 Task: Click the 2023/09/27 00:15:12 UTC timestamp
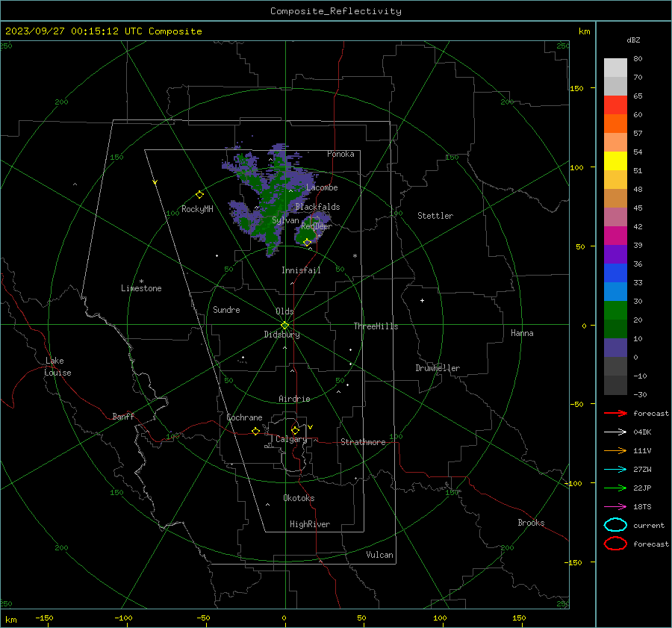(x=103, y=31)
